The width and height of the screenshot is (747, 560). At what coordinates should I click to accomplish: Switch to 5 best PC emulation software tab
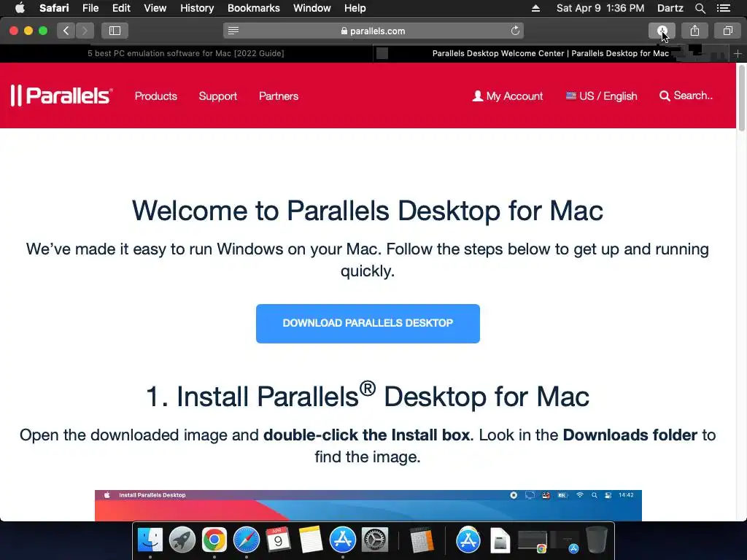[x=186, y=53]
